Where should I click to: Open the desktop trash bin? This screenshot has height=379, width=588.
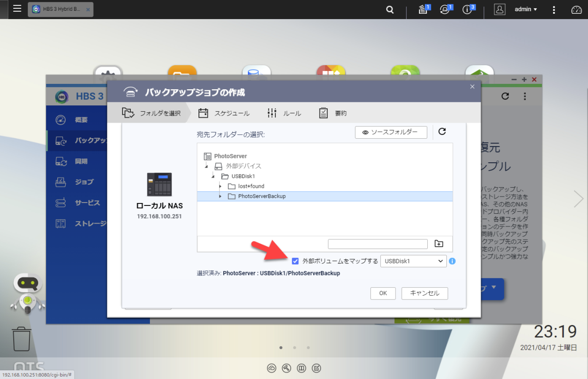pos(22,339)
